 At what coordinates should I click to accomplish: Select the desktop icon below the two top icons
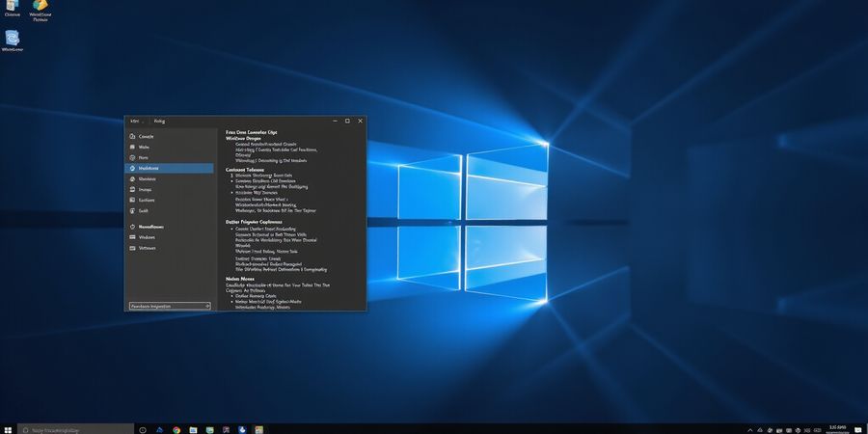click(13, 40)
